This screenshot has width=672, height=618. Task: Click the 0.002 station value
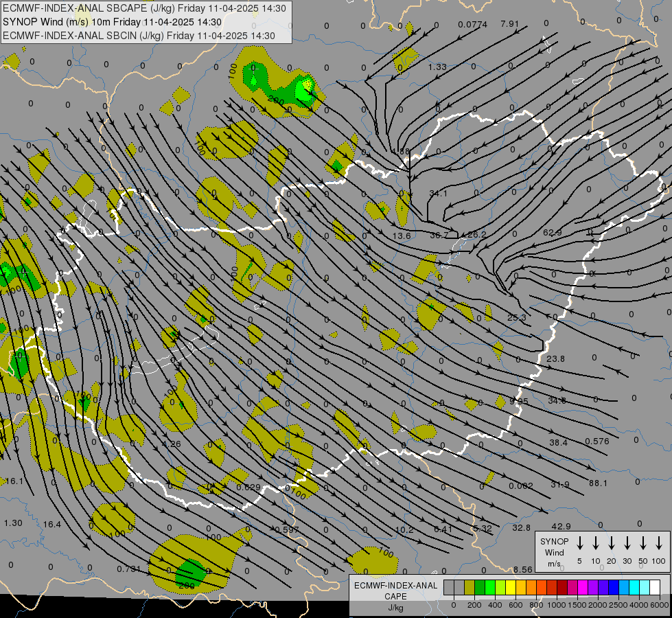[521, 485]
